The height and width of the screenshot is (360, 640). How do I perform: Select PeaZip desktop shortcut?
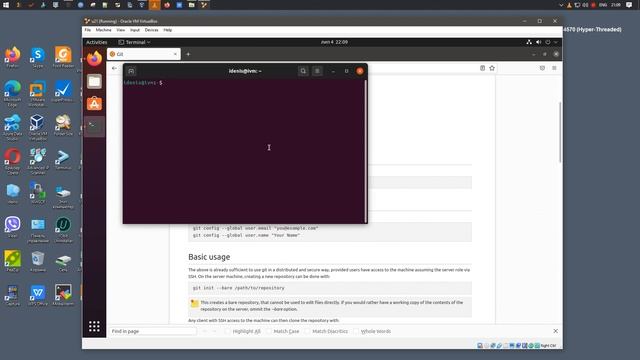(x=13, y=262)
